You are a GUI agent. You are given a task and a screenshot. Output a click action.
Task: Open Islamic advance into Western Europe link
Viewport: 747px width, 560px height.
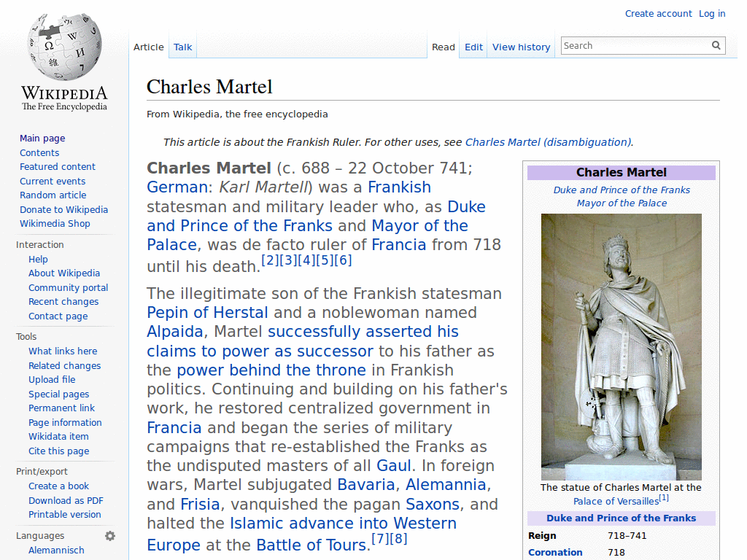coord(301,533)
